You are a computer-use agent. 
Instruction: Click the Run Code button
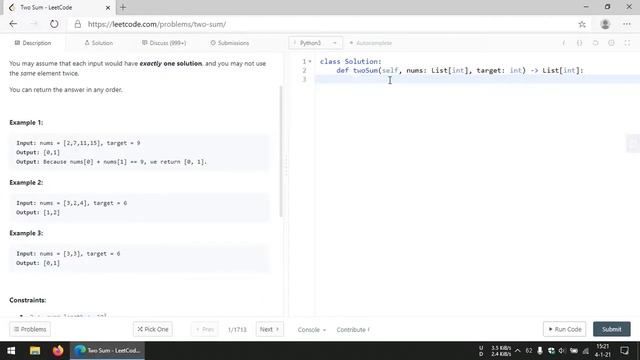point(564,329)
